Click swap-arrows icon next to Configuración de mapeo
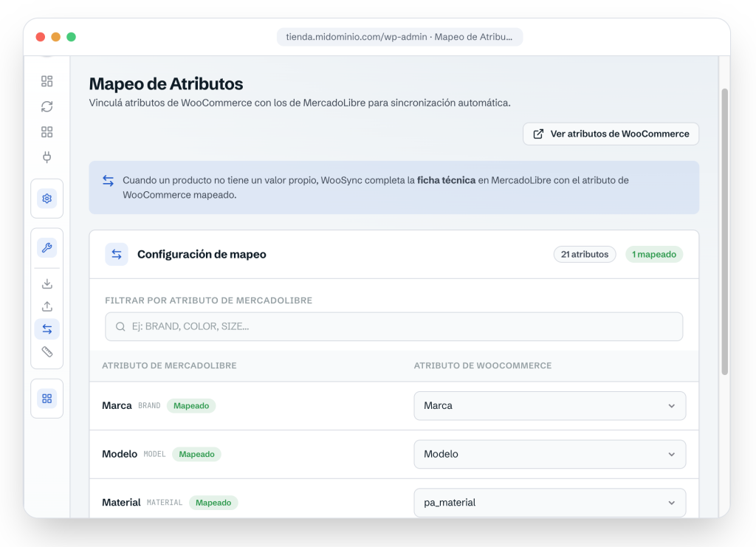Image resolution: width=756 pixels, height=547 pixels. 117,255
